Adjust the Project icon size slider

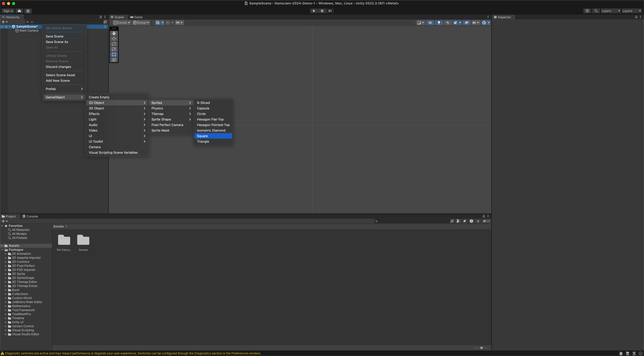tap(481, 348)
